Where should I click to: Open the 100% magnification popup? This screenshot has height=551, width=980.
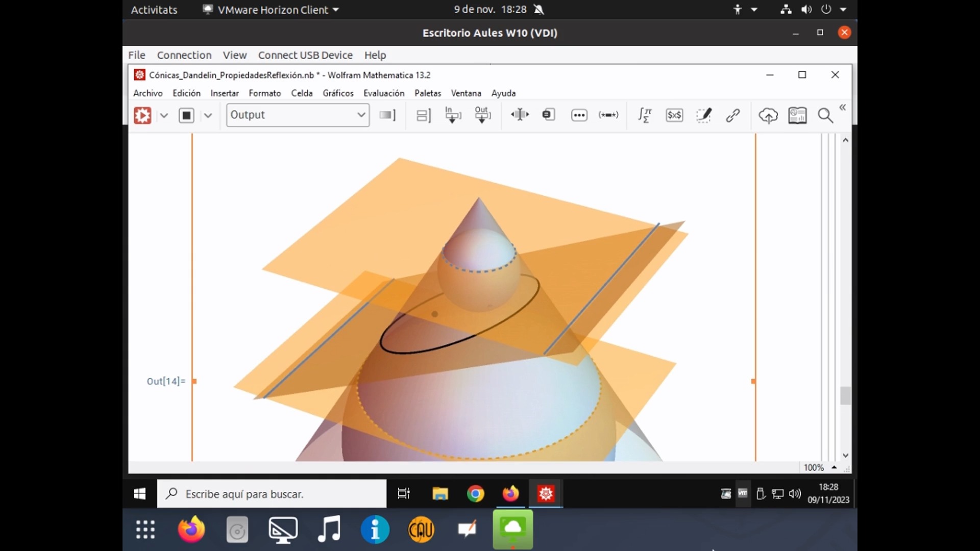[820, 467]
